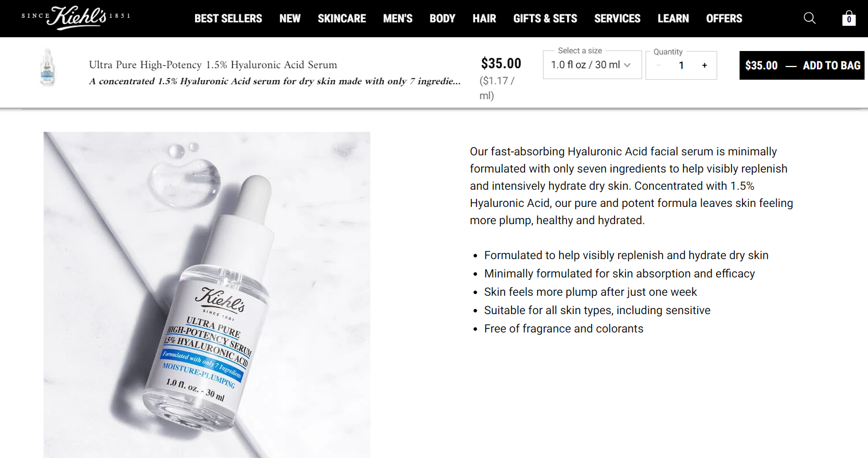Increase quantity with the plus button

coord(705,65)
